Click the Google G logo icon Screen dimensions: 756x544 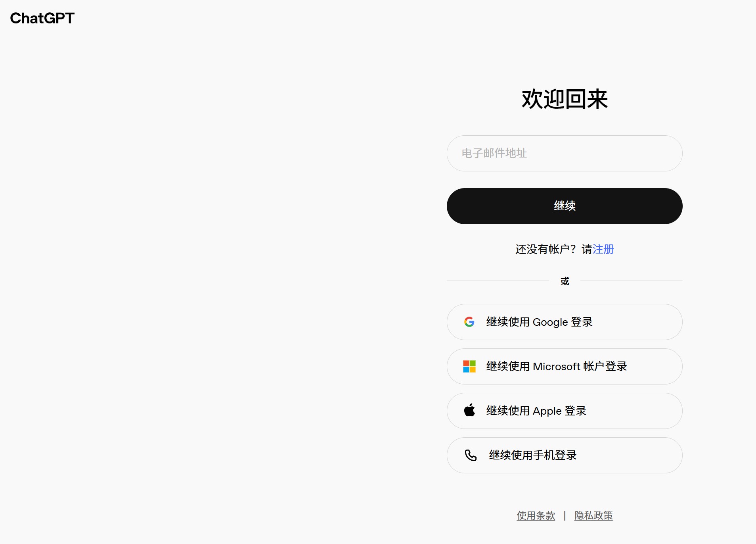(469, 322)
